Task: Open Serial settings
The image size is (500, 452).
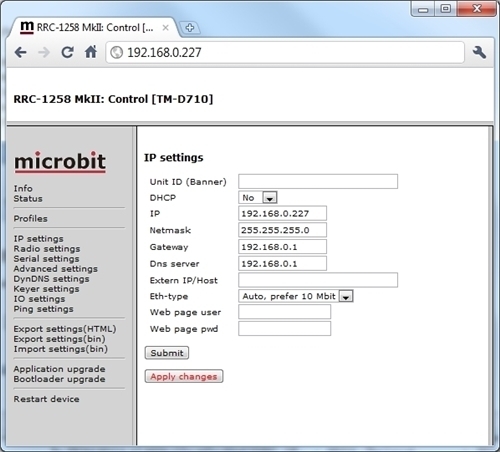Action: (x=47, y=259)
